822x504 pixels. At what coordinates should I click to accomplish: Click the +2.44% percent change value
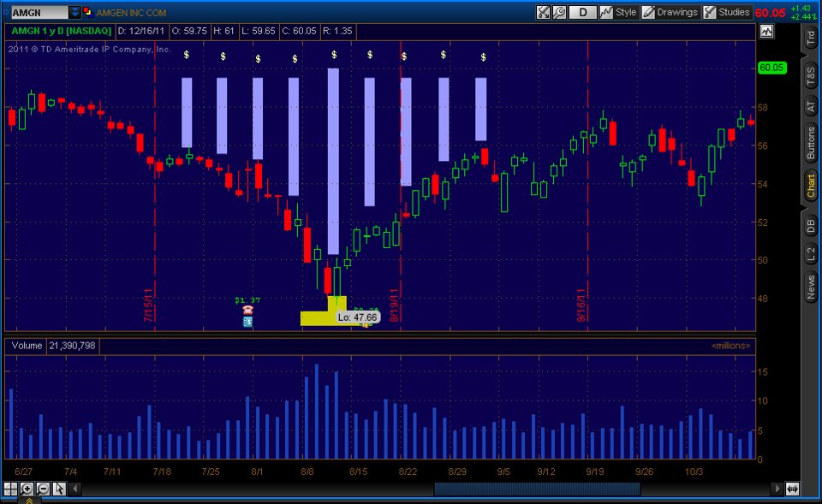803,17
